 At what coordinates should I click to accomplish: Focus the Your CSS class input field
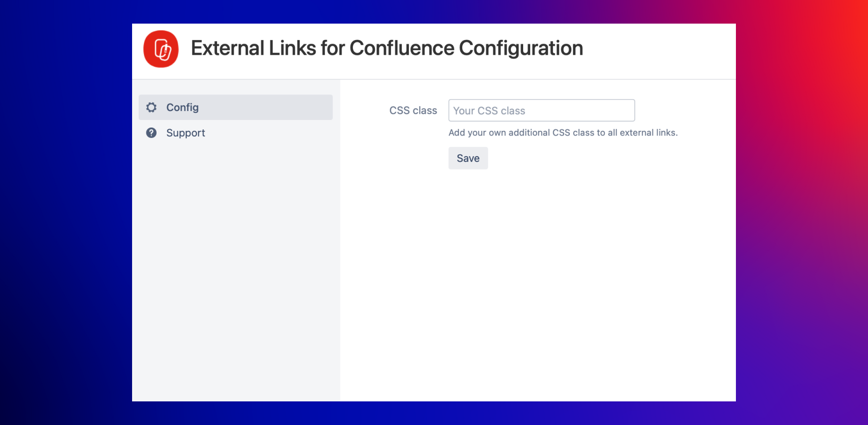[x=541, y=110]
